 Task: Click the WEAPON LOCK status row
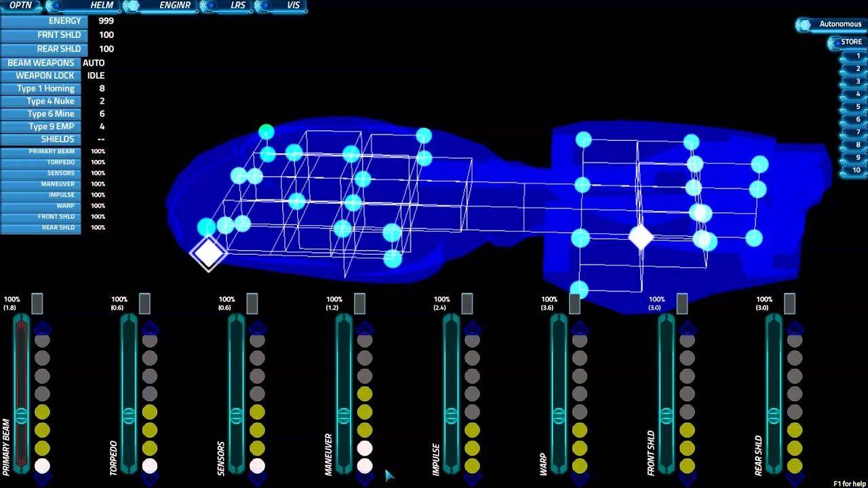54,76
